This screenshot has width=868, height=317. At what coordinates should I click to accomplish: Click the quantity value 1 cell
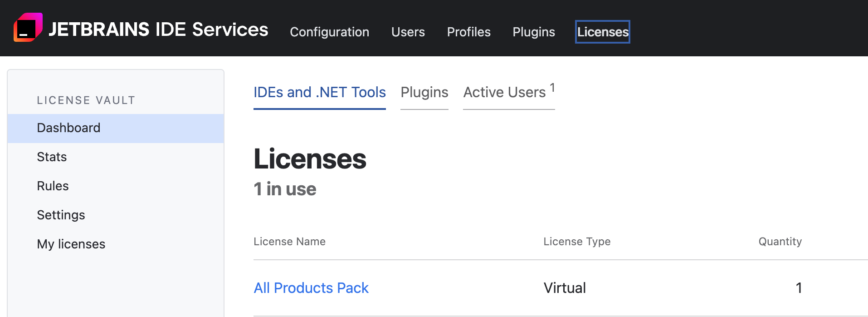coord(799,288)
